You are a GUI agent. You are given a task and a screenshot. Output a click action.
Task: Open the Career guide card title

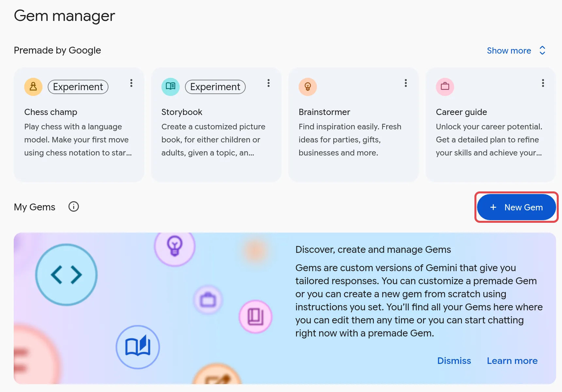pos(461,112)
